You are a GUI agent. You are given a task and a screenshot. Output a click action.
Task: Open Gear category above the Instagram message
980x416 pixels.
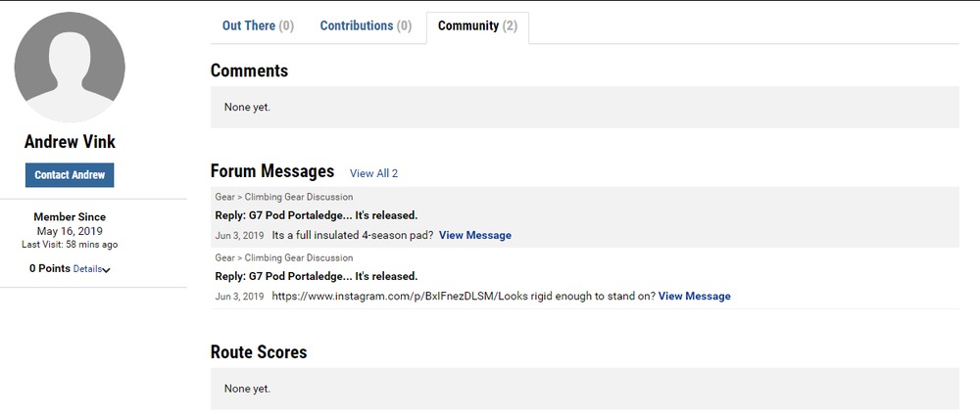pyautogui.click(x=224, y=257)
